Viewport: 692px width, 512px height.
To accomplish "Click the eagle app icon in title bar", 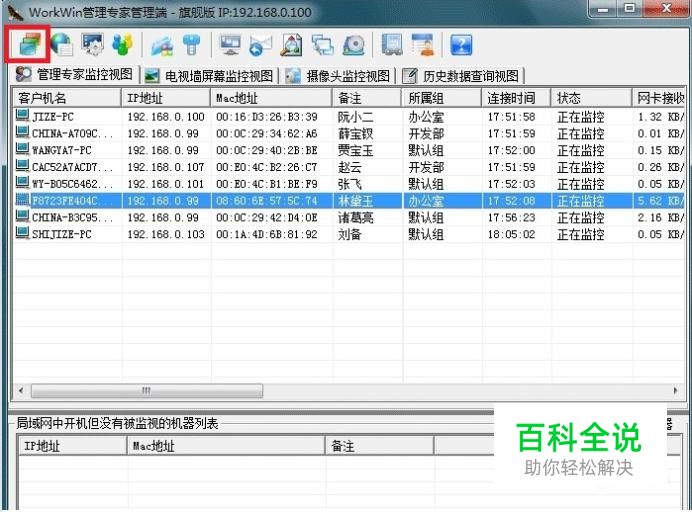I will pyautogui.click(x=15, y=12).
